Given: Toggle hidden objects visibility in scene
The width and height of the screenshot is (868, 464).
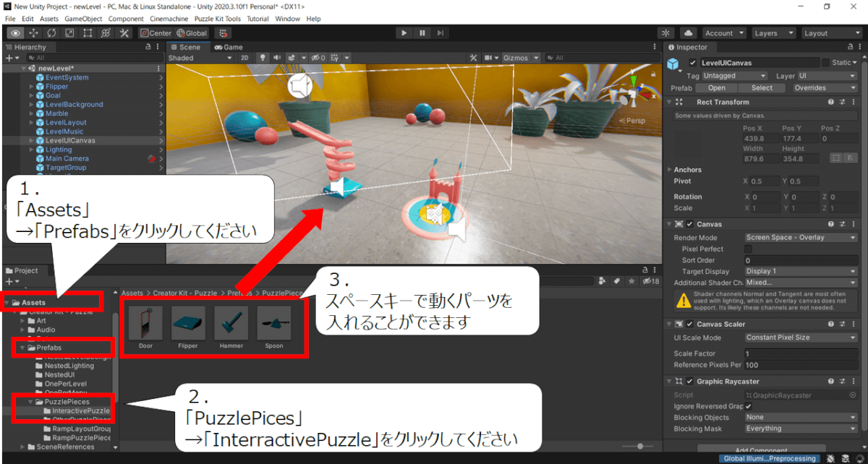Looking at the screenshot, I should pos(319,58).
